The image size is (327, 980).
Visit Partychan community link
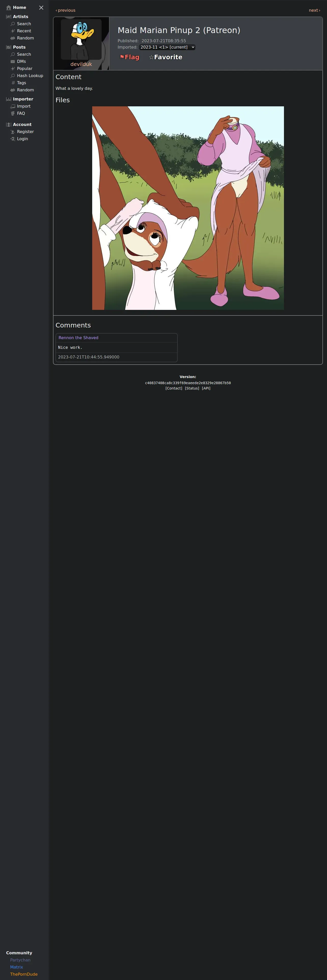[20, 960]
